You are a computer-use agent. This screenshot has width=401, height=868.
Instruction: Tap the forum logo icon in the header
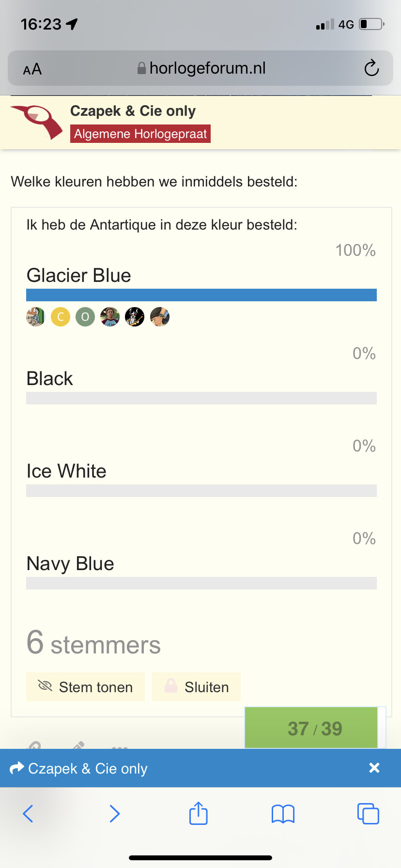click(x=37, y=122)
